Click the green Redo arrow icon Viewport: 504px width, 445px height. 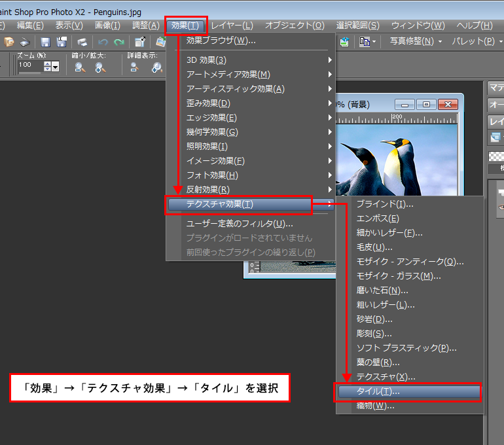pyautogui.click(x=119, y=42)
